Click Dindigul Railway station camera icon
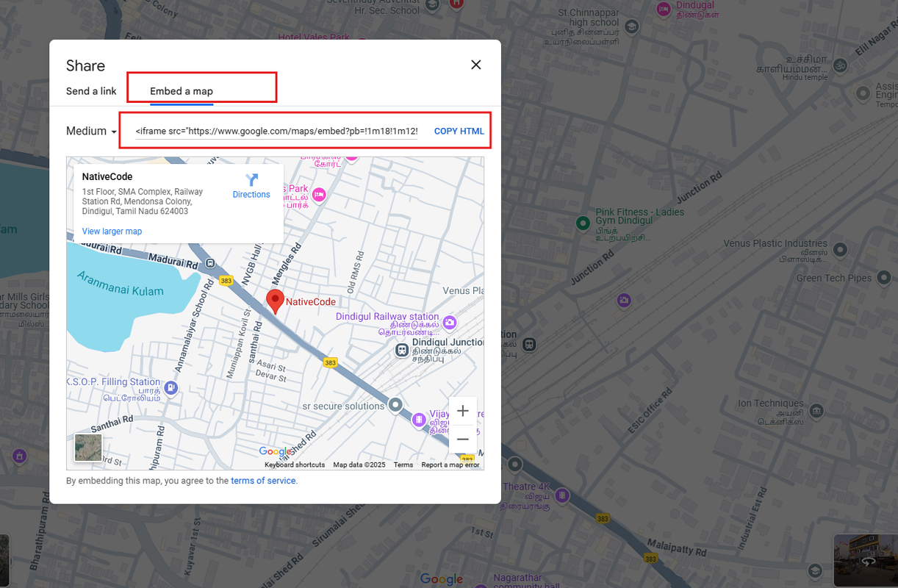Viewport: 898px width, 588px height. tap(450, 322)
